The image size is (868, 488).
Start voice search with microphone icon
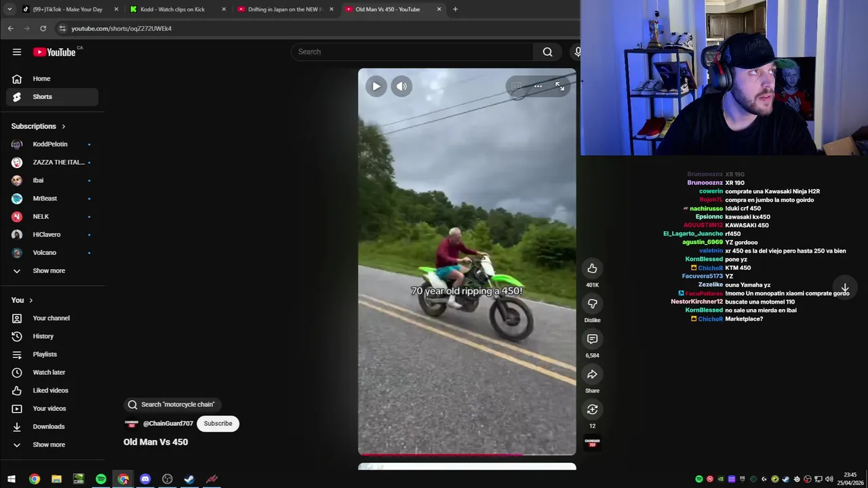577,52
